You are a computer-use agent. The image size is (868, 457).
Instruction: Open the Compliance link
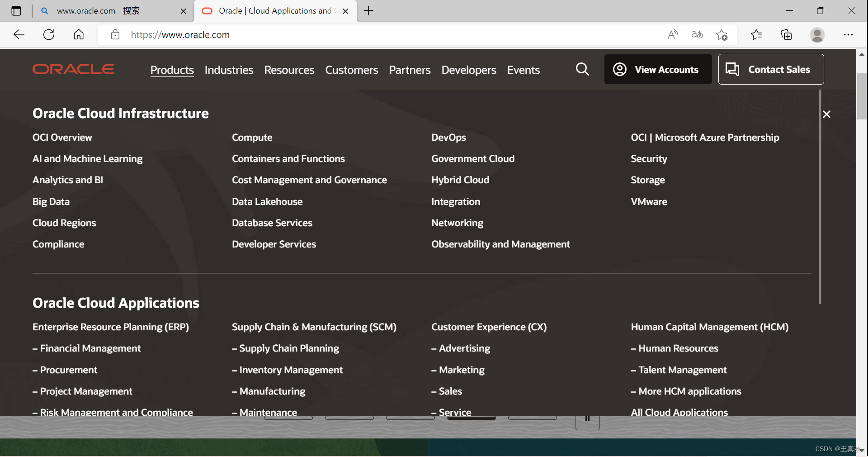(x=58, y=244)
